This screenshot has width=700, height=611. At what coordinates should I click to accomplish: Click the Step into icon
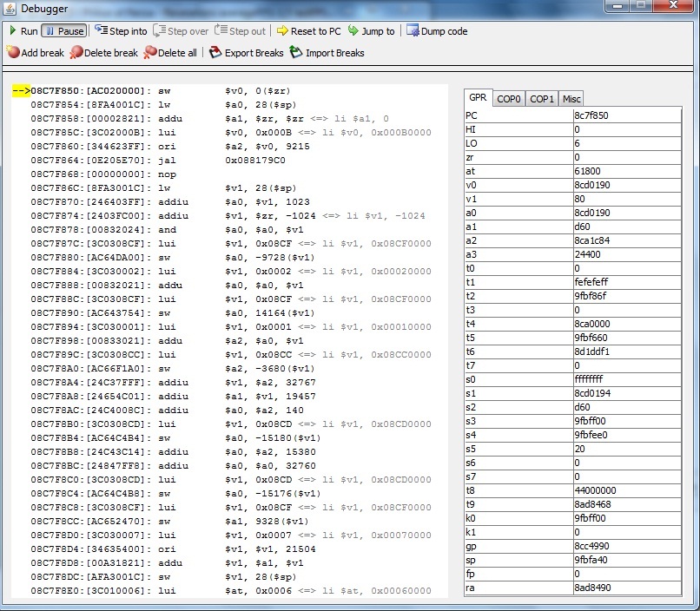101,31
